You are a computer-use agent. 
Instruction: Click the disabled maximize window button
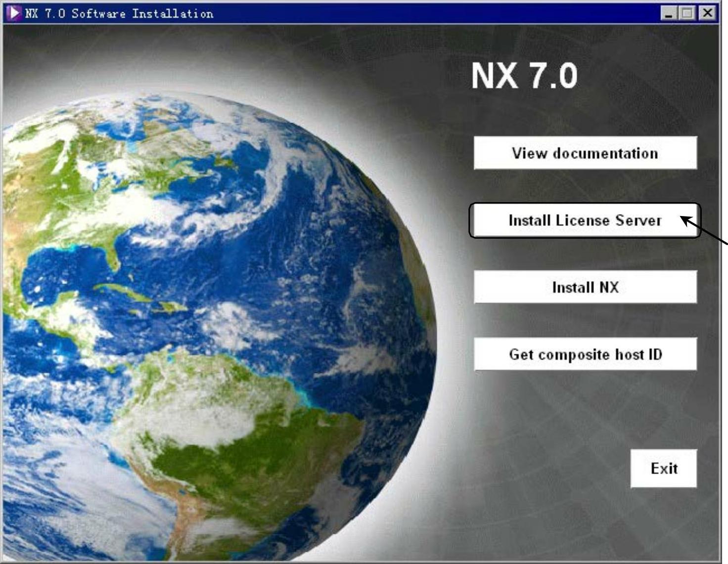click(x=687, y=13)
